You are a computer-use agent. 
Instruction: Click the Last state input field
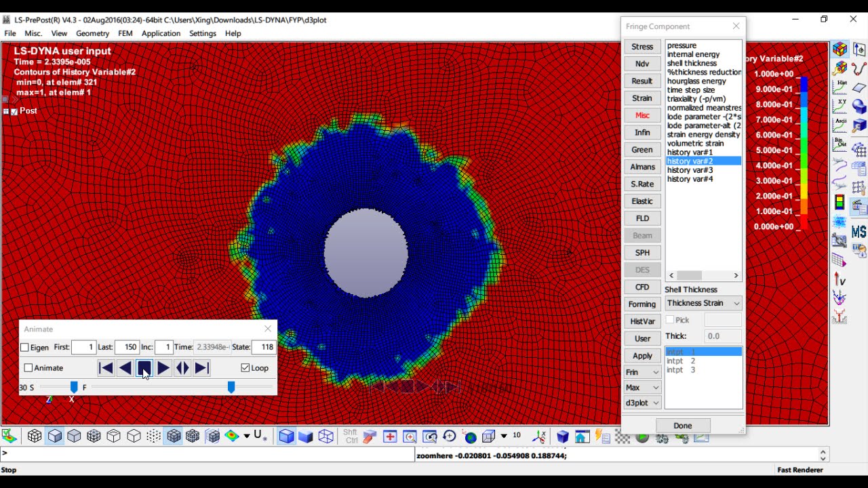pyautogui.click(x=127, y=347)
